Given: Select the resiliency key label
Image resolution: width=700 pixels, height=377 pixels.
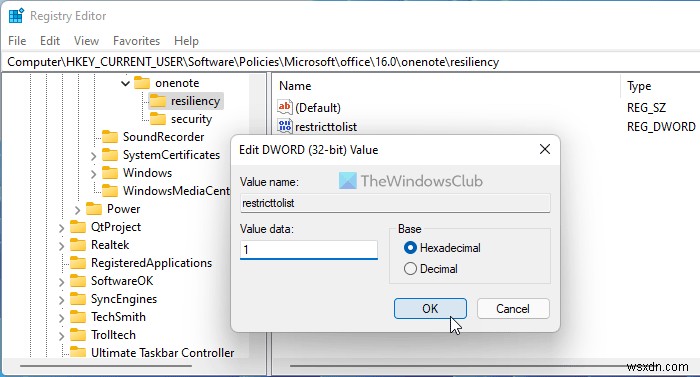Looking at the screenshot, I should [x=196, y=101].
